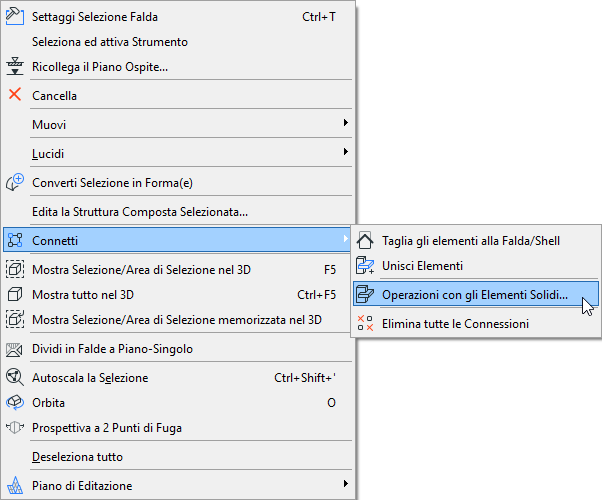Click the Elimina tutte le Connessioni icon
The width and height of the screenshot is (602, 500).
pyautogui.click(x=365, y=323)
